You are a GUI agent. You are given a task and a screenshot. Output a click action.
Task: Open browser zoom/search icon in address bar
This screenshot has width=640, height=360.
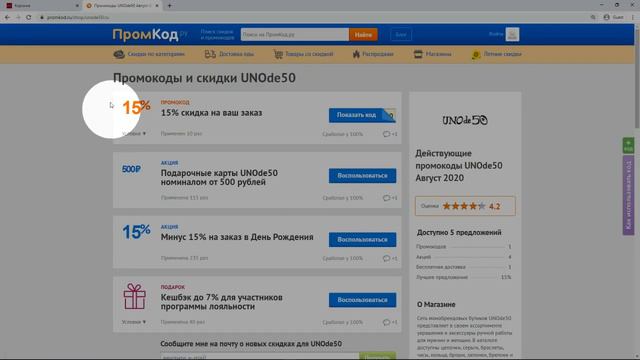point(593,18)
